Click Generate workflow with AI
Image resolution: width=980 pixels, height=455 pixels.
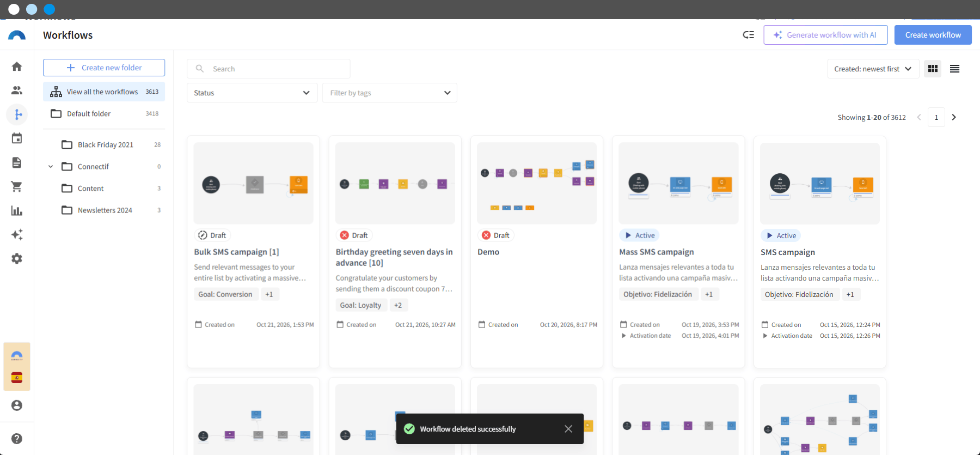click(825, 35)
